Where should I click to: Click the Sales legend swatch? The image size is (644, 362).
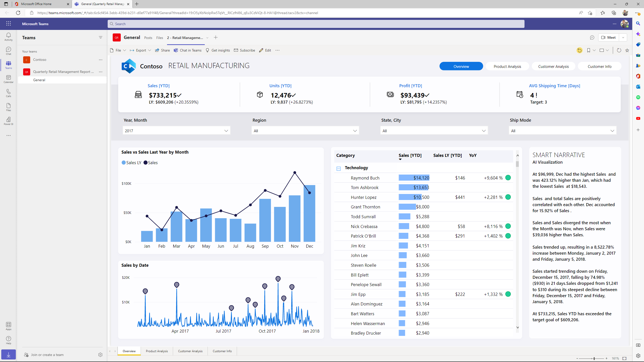145,163
